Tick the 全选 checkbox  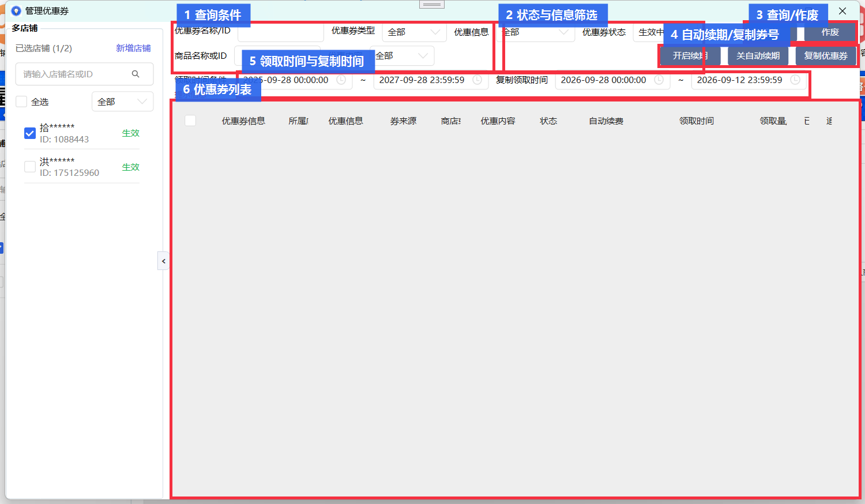[21, 101]
